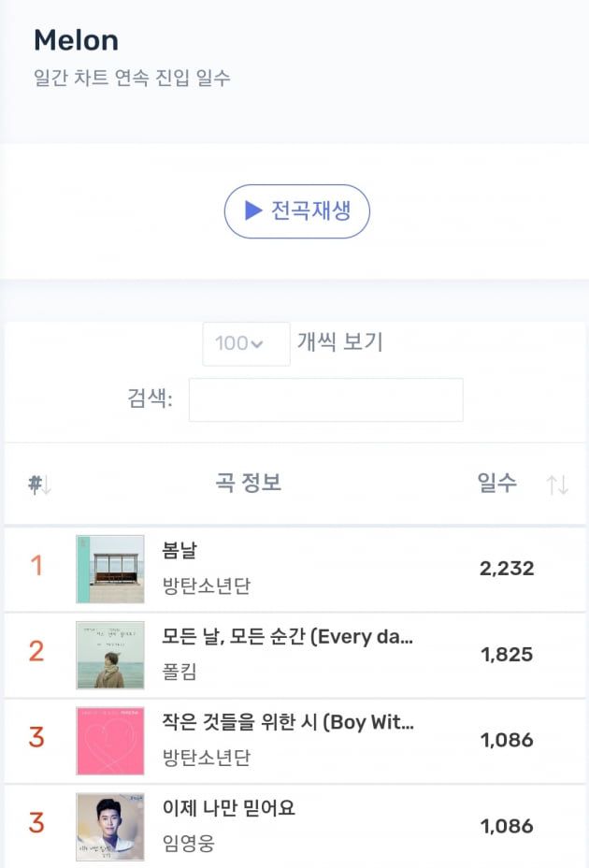This screenshot has width=589, height=868.
Task: Click the 일수 column header text
Action: click(x=496, y=483)
